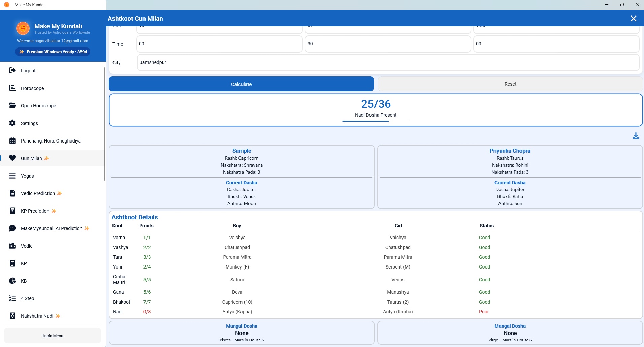Image resolution: width=644 pixels, height=347 pixels.
Task: Click the Time minute field showing 30
Action: [388, 44]
